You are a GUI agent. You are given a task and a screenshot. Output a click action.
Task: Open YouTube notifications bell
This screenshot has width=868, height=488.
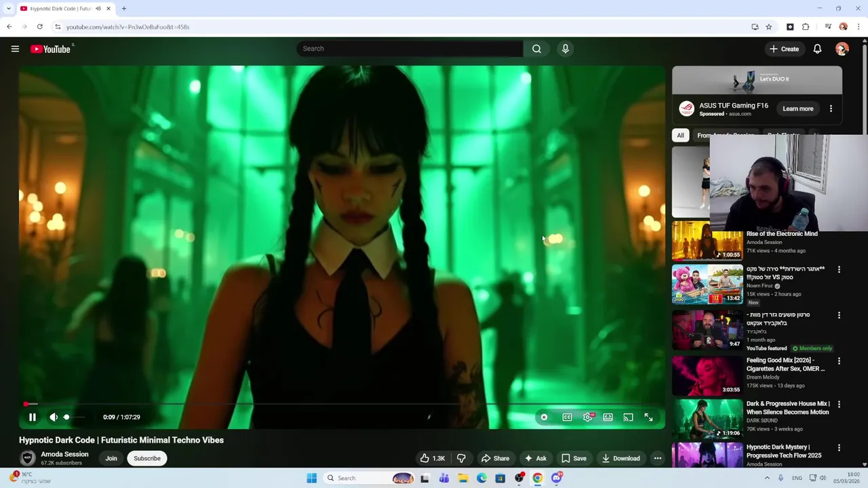817,49
